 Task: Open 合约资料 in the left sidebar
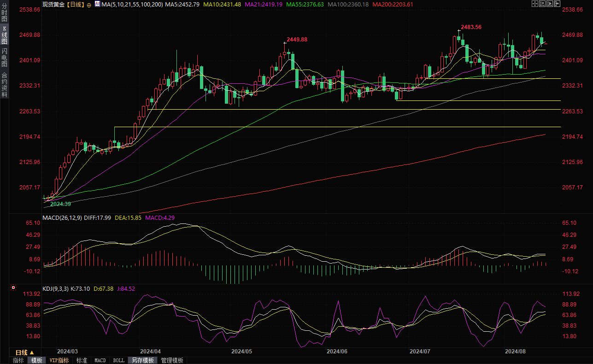point(4,85)
